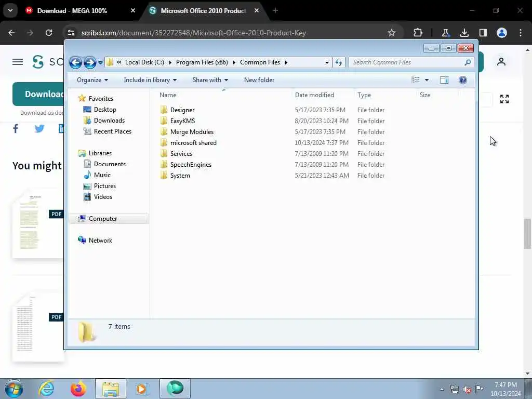532x399 pixels.
Task: Change your view icon in Explorer toolbar
Action: click(416, 80)
